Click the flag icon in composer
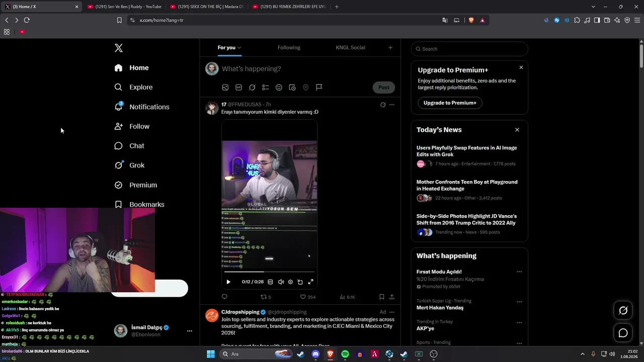Image resolution: width=644 pixels, height=362 pixels. tap(319, 87)
